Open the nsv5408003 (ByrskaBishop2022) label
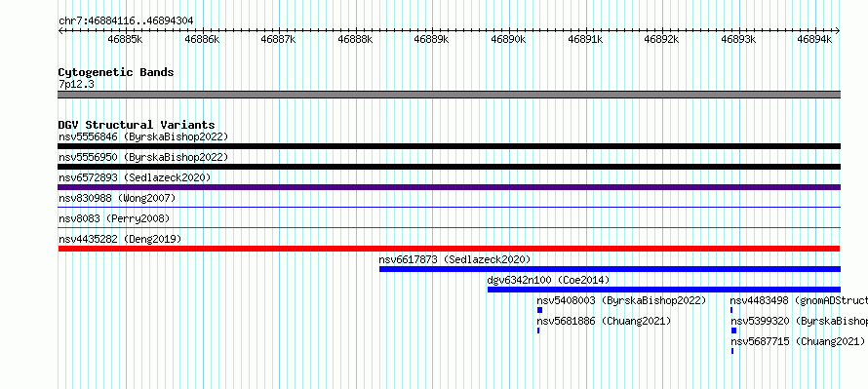Viewport: 868px width, 389px height. 621,300
